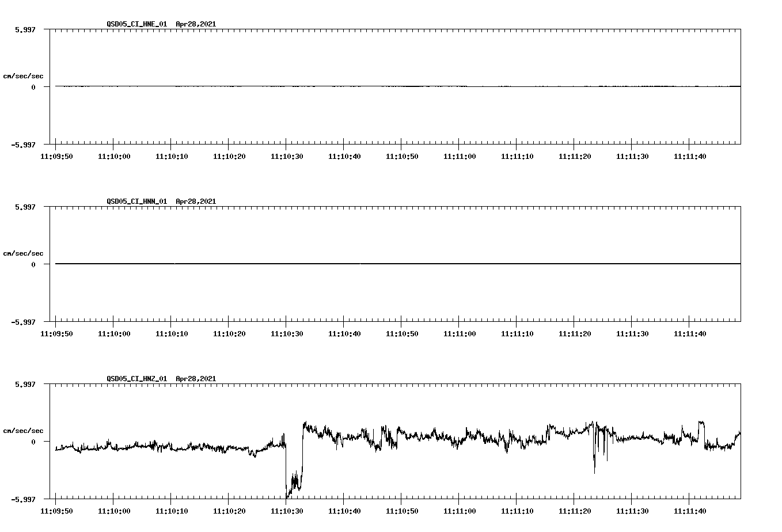Select the Apr28,2021 date on the top trace
The image size is (782, 532).
click(x=196, y=24)
